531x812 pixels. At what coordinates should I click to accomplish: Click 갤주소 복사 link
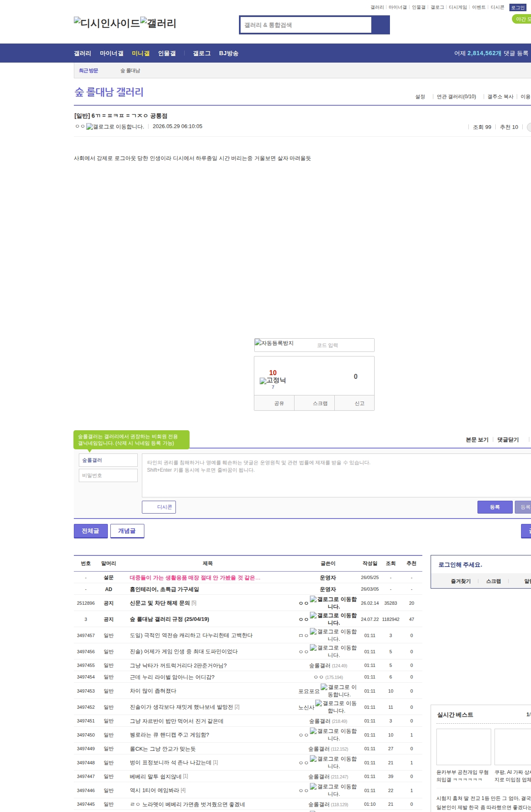tap(500, 97)
